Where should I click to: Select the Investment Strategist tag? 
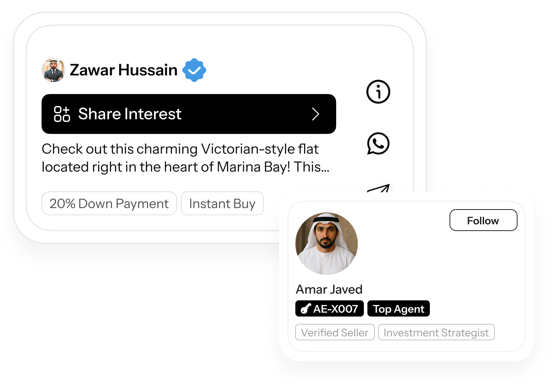tap(436, 332)
